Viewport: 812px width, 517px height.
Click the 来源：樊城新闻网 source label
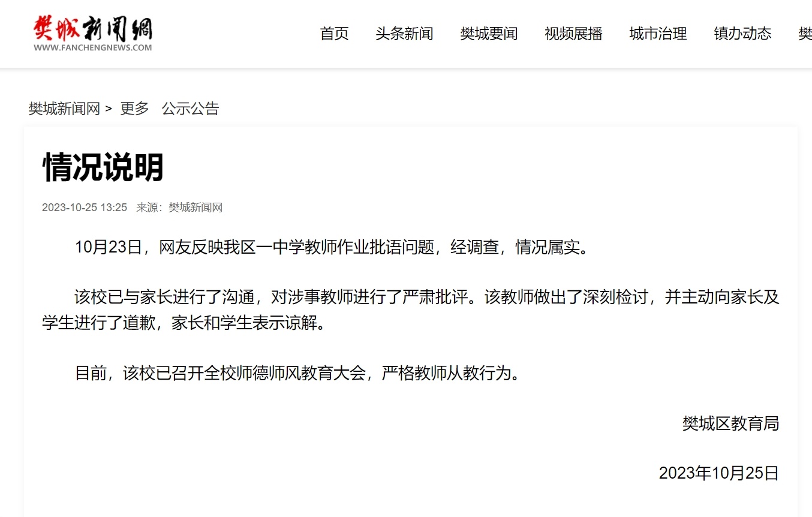(x=179, y=208)
